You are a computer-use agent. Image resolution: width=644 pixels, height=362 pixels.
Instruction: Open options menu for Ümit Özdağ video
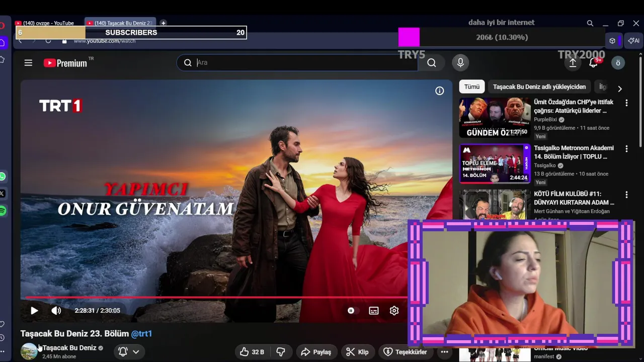point(626,103)
